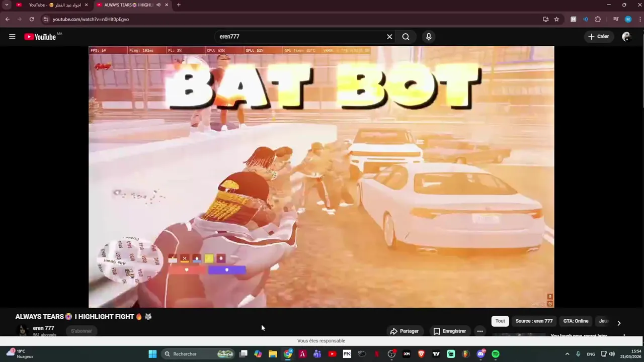Switch to Chrome in the taskbar
Screen dimensions: 644x362
click(x=288, y=354)
